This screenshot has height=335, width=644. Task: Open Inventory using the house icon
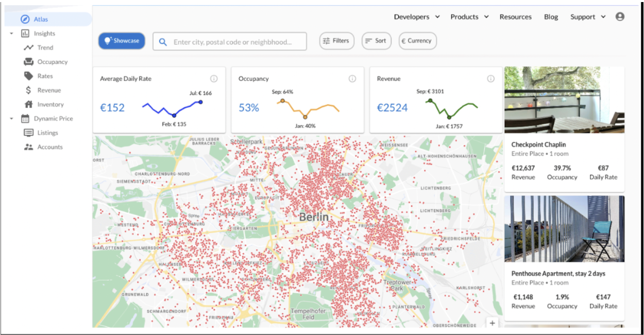28,104
